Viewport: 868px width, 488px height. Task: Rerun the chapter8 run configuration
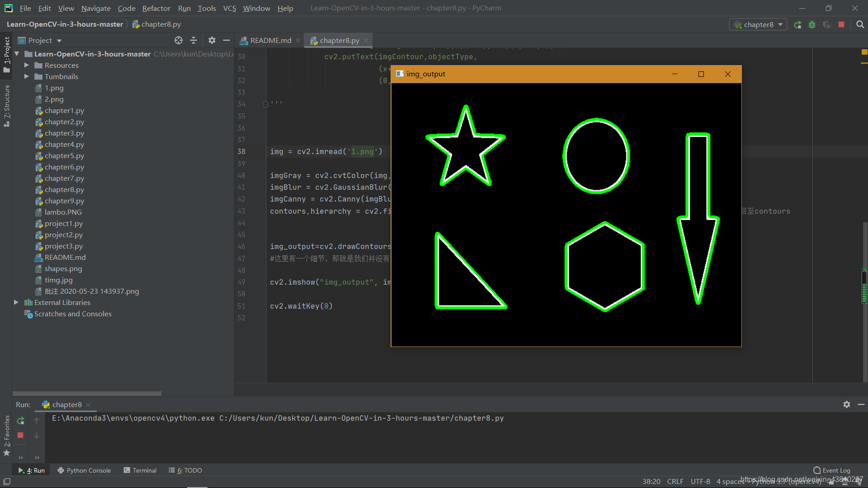(x=798, y=25)
